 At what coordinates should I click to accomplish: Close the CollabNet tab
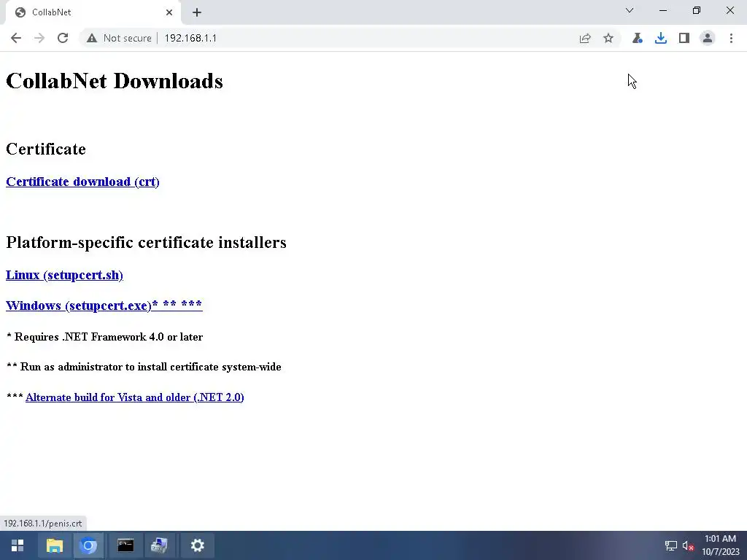(x=169, y=12)
